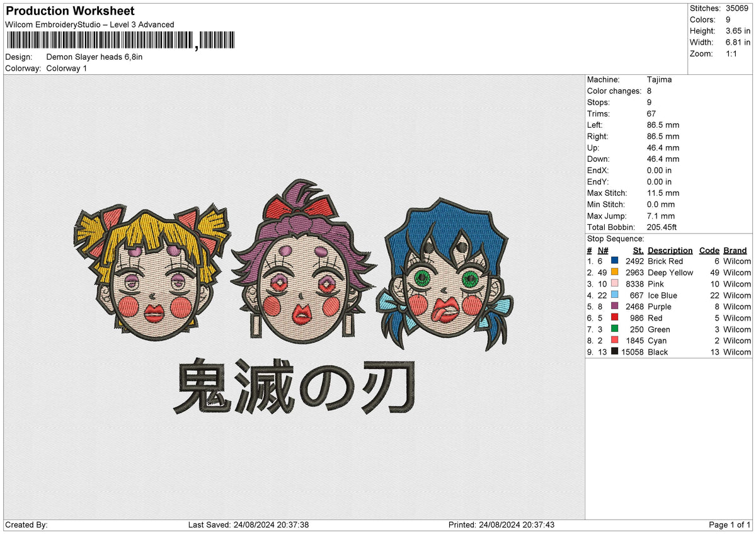Click the Cyan stitch count 1845

[x=635, y=341]
